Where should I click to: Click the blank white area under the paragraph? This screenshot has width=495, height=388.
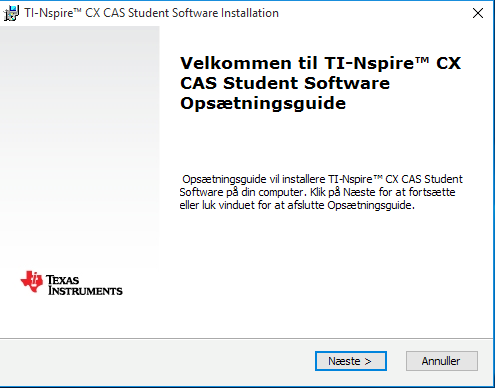(320, 273)
